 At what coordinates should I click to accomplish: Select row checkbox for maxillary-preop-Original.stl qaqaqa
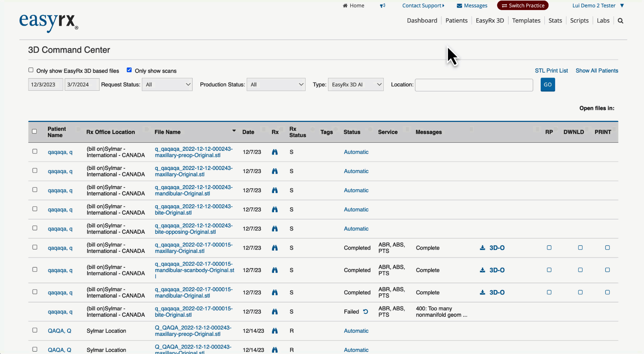35,151
